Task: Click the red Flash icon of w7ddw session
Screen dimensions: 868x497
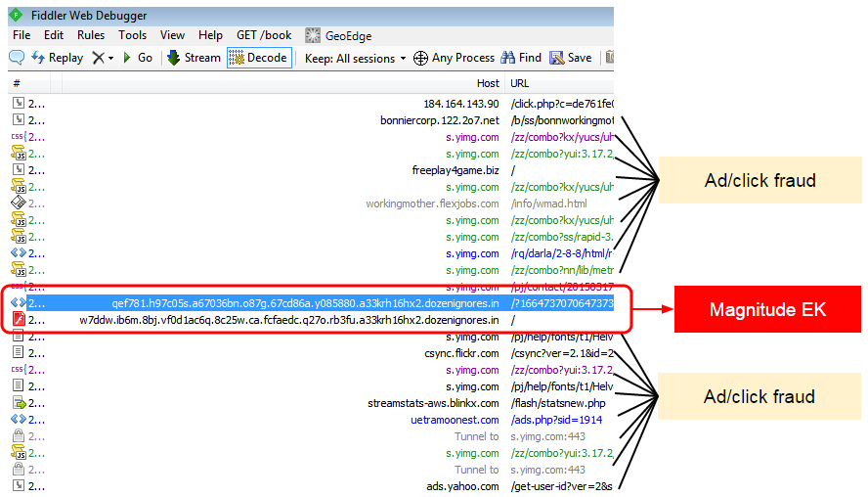Action: point(19,319)
